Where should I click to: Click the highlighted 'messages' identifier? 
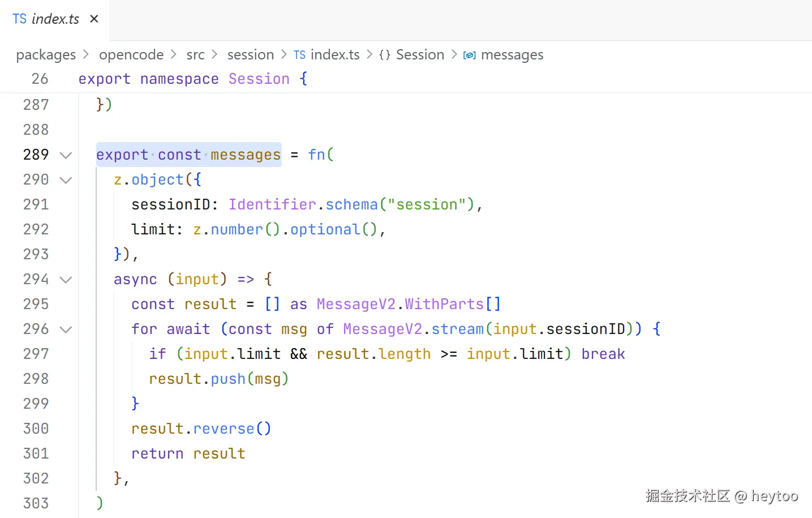pyautogui.click(x=246, y=155)
